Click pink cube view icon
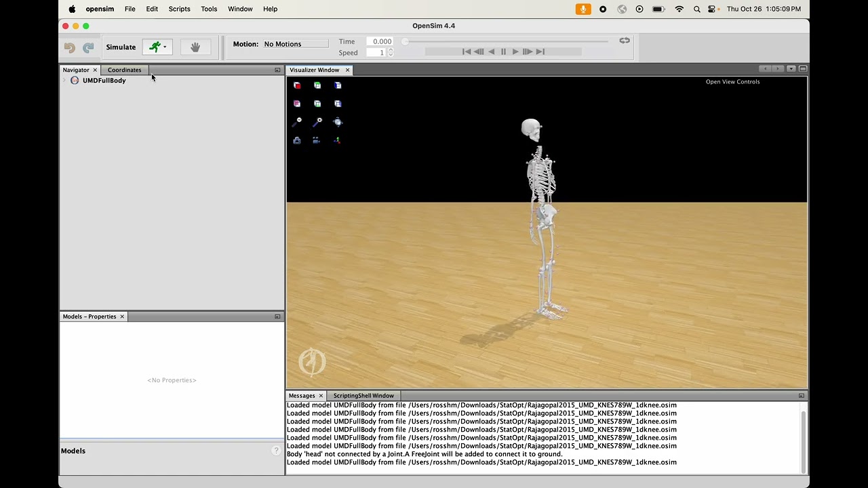The image size is (868, 488). coord(297,104)
